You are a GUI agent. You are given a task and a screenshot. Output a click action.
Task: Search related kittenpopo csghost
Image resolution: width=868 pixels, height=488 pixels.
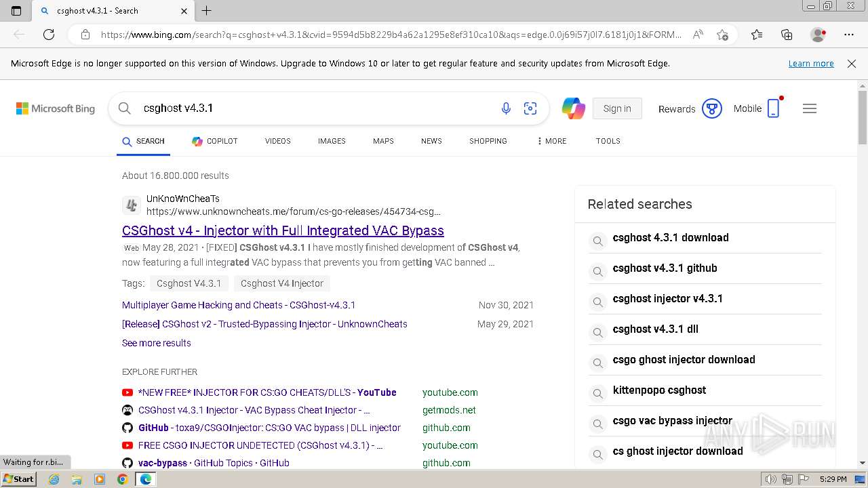(x=705, y=390)
